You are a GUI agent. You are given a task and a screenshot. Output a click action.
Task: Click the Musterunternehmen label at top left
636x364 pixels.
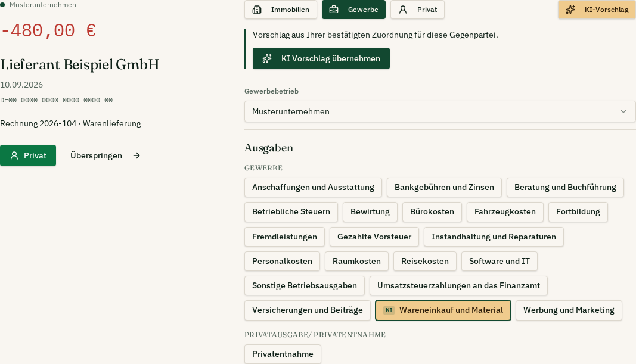42,5
